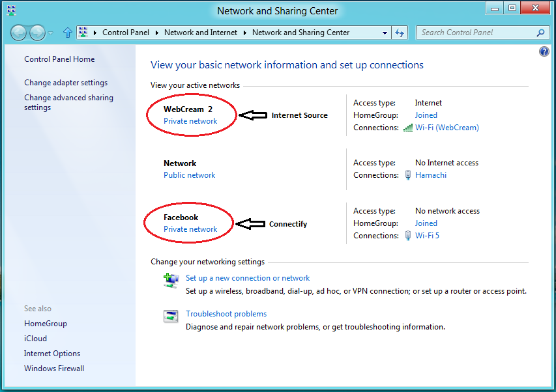Refresh the Network and Sharing Center view

coord(400,33)
